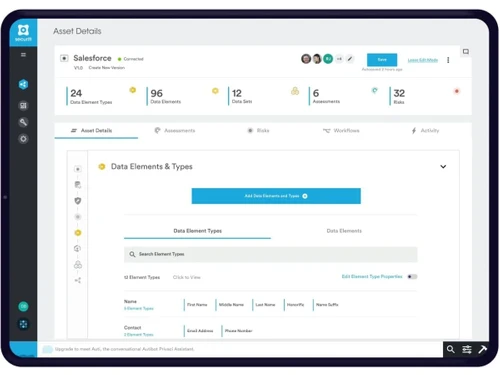The width and height of the screenshot is (500, 375).
Task: Click the search magnifier in bottom toolbar
Action: (x=450, y=349)
